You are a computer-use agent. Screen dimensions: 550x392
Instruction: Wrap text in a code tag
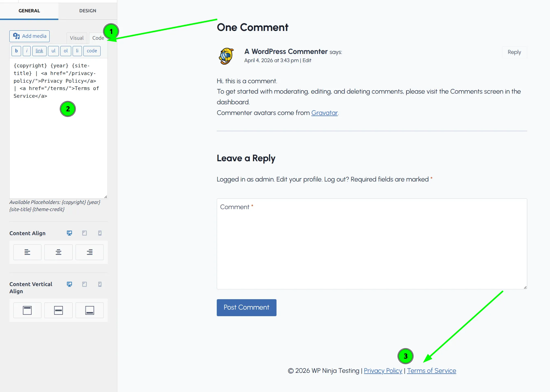92,51
